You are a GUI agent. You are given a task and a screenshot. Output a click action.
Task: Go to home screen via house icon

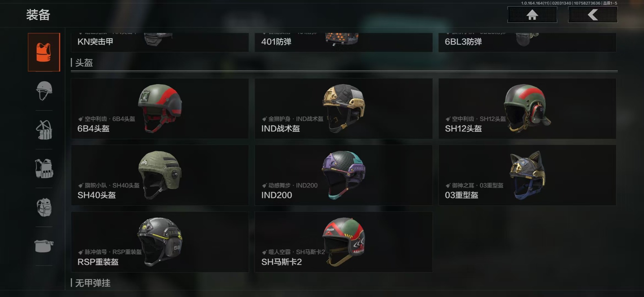tap(532, 15)
